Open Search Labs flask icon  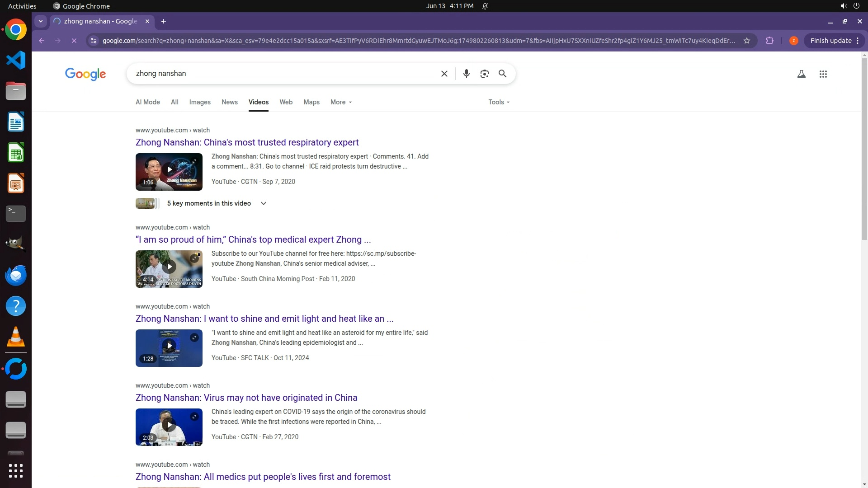tap(801, 74)
